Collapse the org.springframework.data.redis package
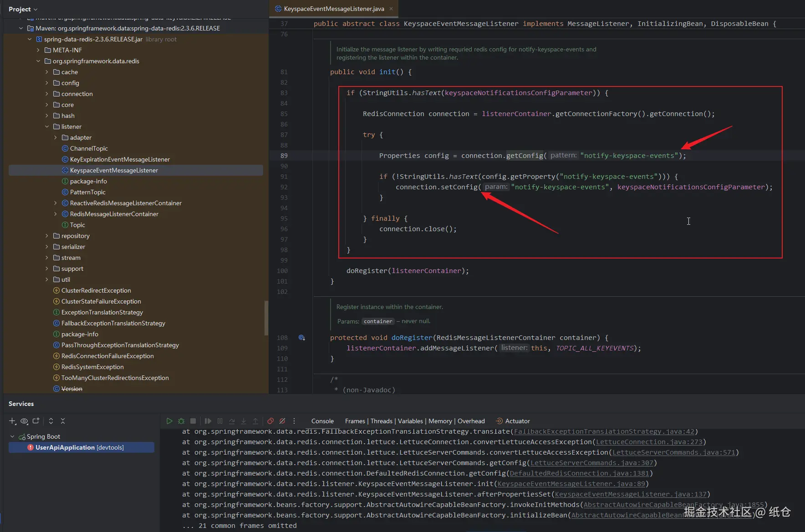Screen dimensions: 805x532 (x=38, y=61)
